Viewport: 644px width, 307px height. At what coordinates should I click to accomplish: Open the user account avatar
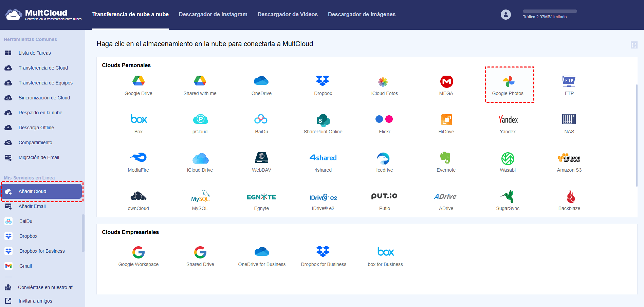coord(505,15)
